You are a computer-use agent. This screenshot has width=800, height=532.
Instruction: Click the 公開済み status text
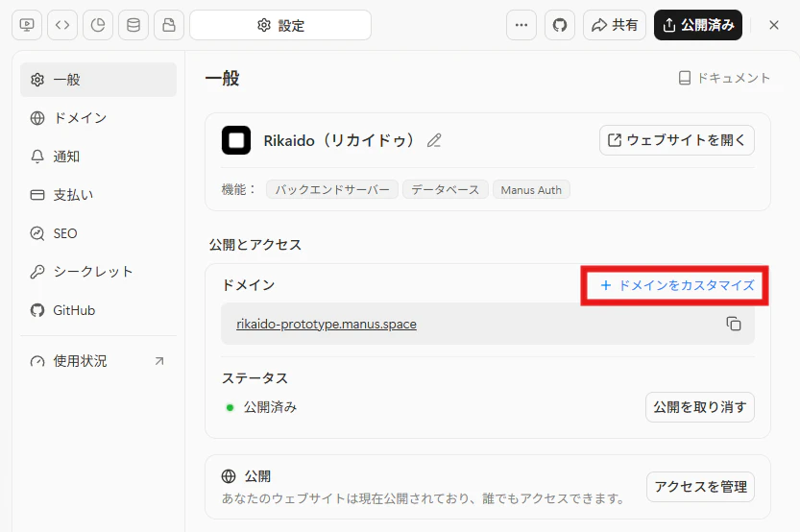(270, 407)
